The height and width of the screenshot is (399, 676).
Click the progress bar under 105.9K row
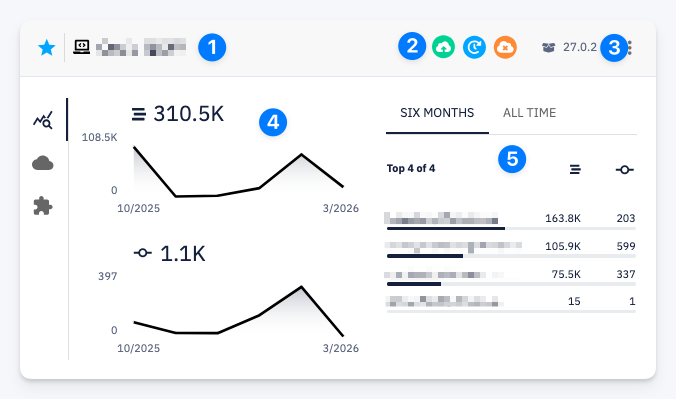point(511,256)
